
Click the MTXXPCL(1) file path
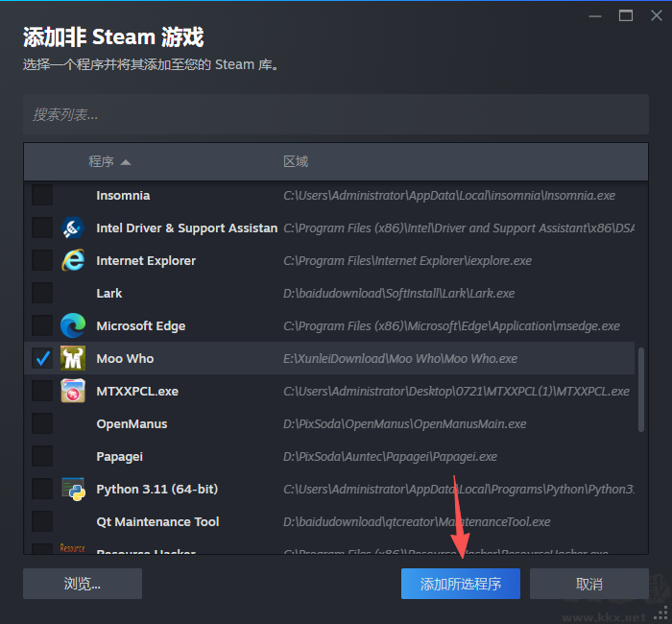click(456, 392)
